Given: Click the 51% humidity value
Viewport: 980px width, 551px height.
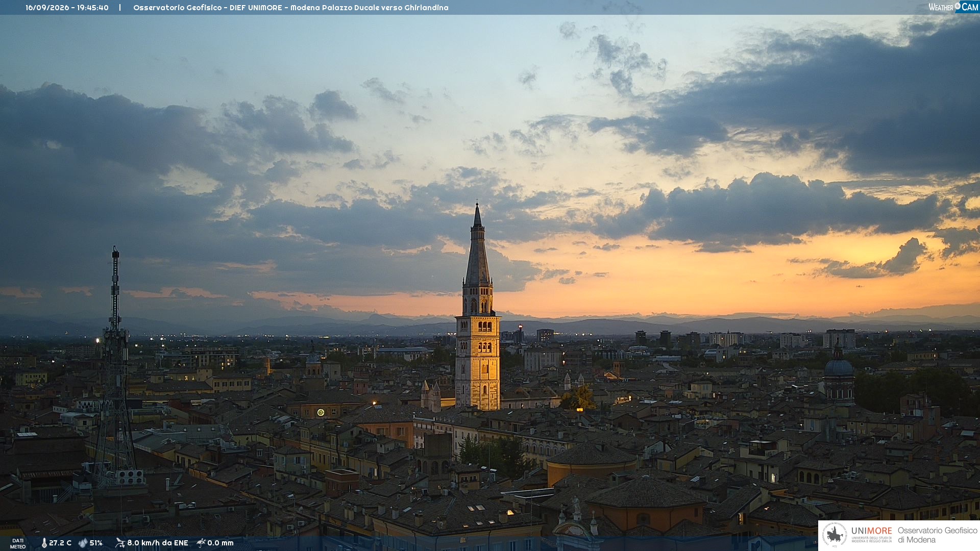Looking at the screenshot, I should [96, 543].
